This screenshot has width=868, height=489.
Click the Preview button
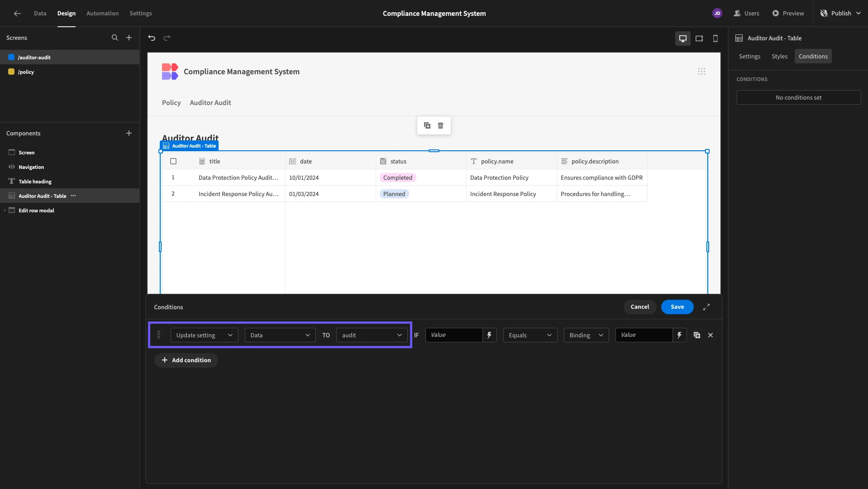tap(788, 13)
